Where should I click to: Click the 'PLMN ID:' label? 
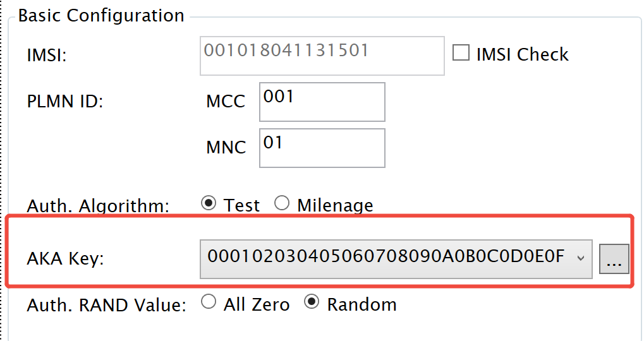pyautogui.click(x=65, y=102)
